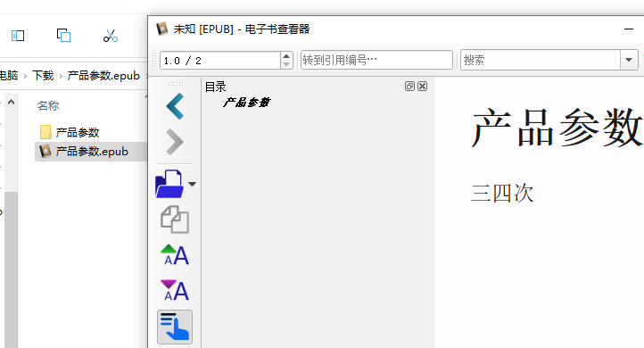Click the calibre book icon in title bar

coord(162,29)
